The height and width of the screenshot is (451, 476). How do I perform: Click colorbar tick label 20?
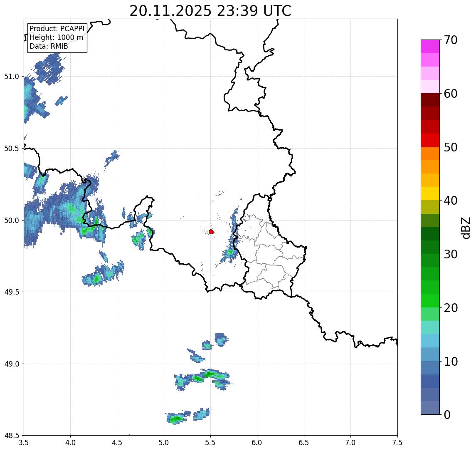pyautogui.click(x=451, y=308)
